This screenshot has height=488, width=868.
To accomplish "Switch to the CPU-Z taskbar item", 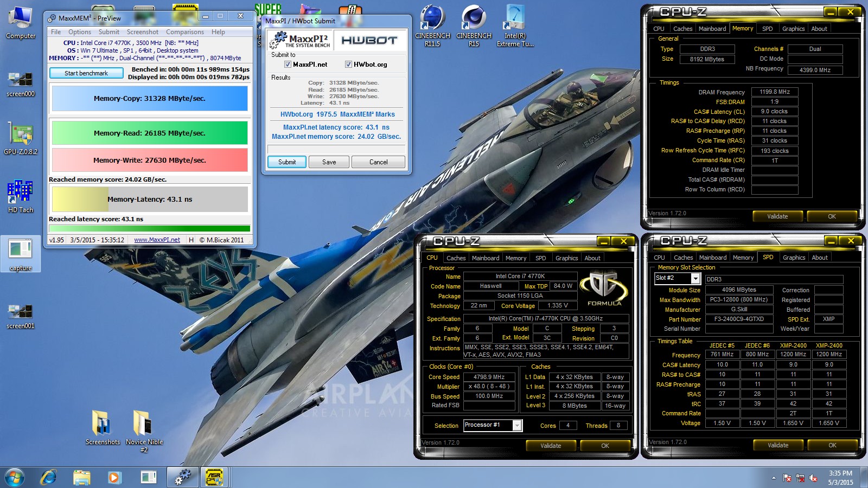I will 215,477.
